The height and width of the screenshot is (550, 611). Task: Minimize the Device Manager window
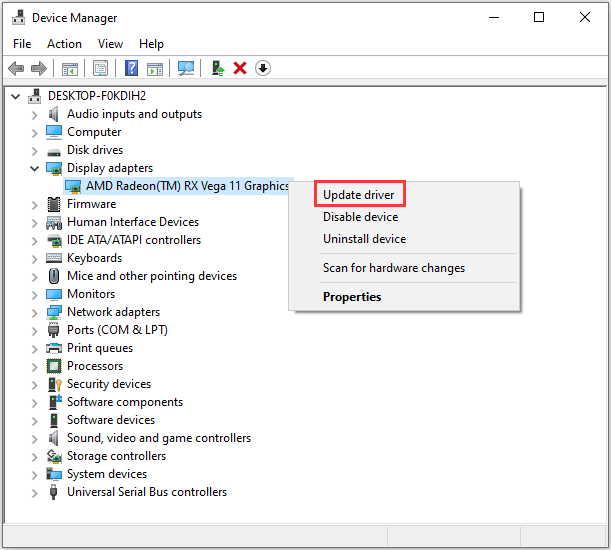tap(494, 18)
